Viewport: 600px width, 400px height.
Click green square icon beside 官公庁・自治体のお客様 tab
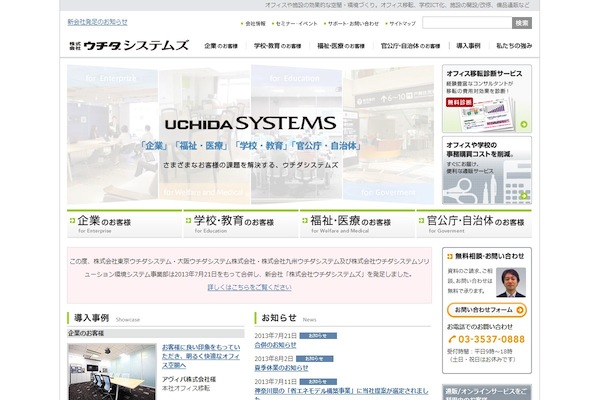[421, 221]
